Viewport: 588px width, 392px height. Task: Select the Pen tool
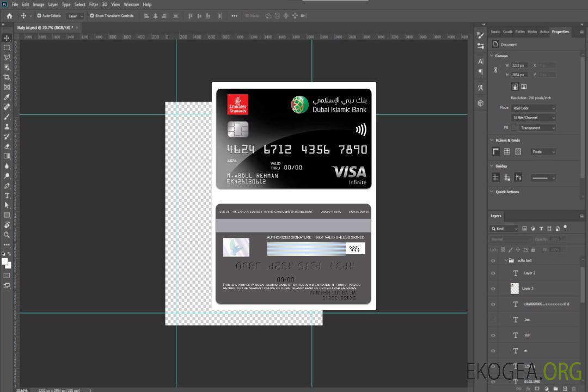(7, 186)
